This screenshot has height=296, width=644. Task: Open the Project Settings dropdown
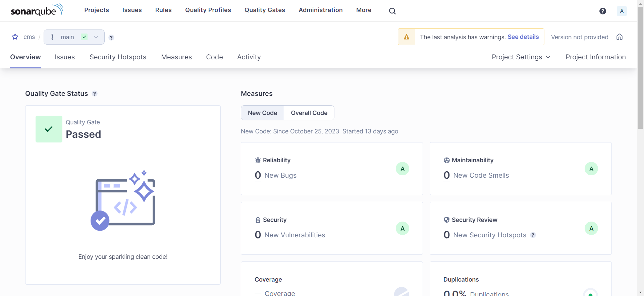521,57
